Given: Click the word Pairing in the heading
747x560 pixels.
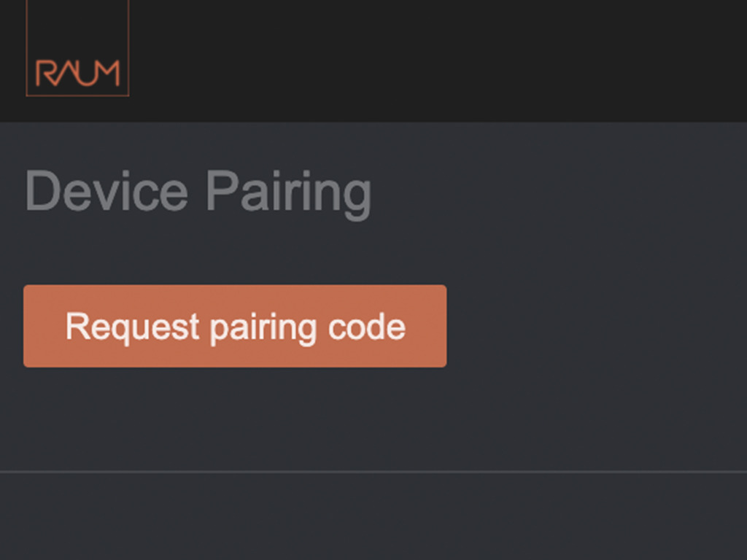Looking at the screenshot, I should (x=289, y=194).
